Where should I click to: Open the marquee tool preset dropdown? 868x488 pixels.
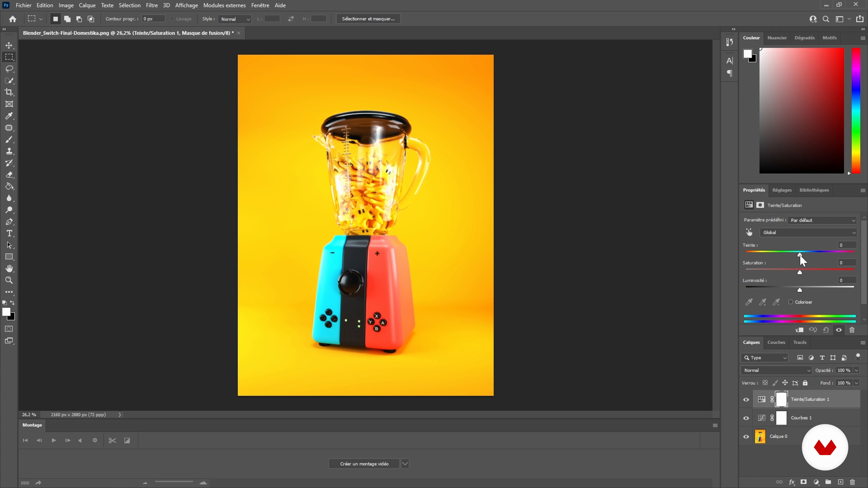[41, 19]
